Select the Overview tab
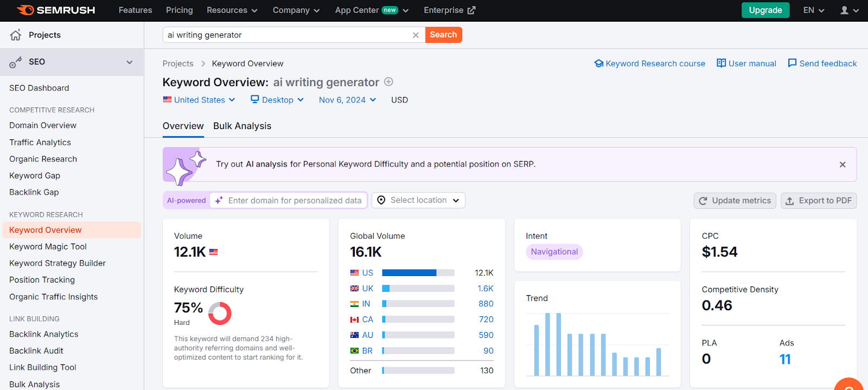Image resolution: width=868 pixels, height=390 pixels. (183, 126)
